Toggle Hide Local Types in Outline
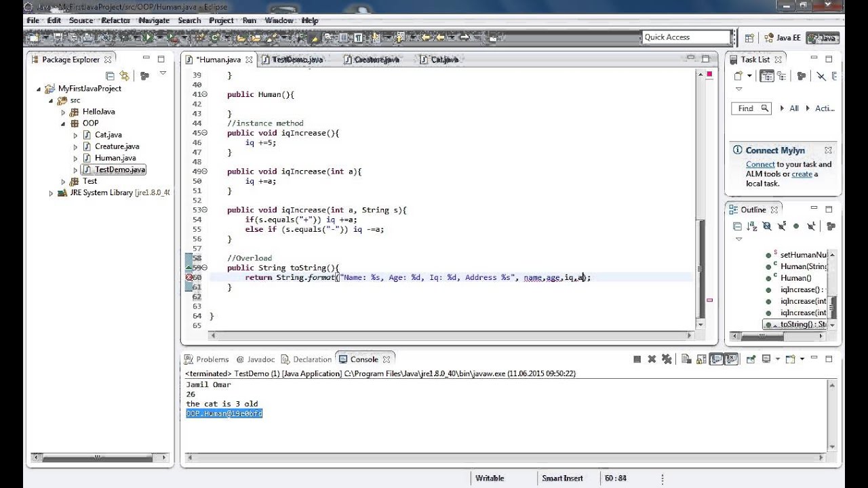 812,226
